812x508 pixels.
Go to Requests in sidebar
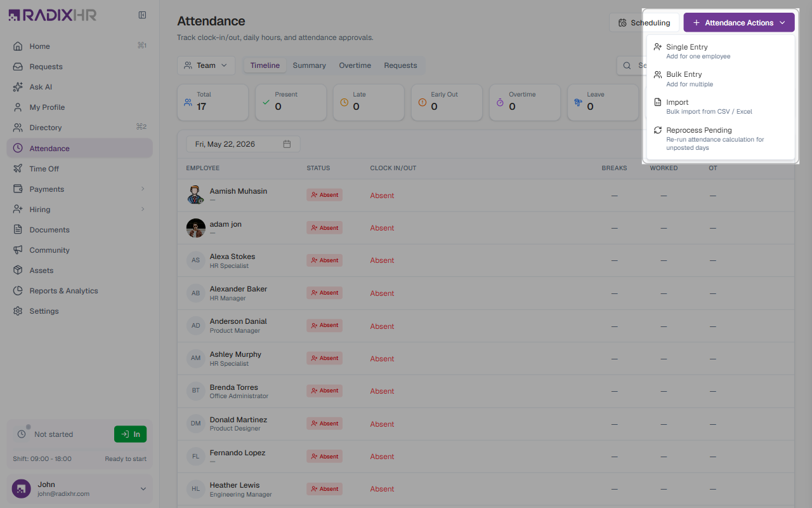(79, 66)
